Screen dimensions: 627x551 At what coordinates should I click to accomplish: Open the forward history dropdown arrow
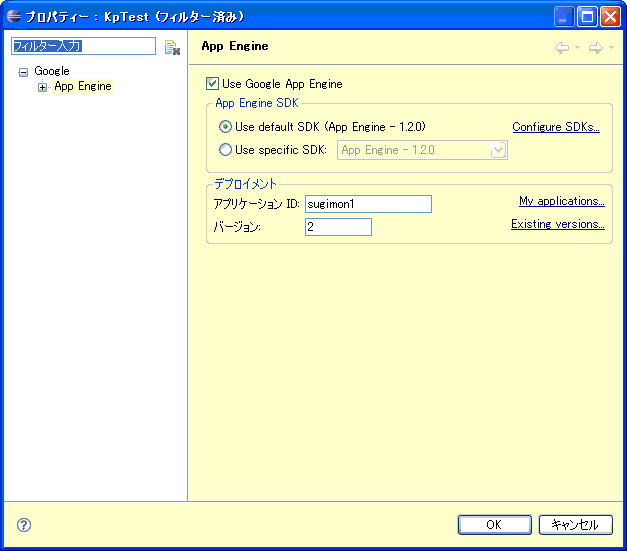coord(611,48)
